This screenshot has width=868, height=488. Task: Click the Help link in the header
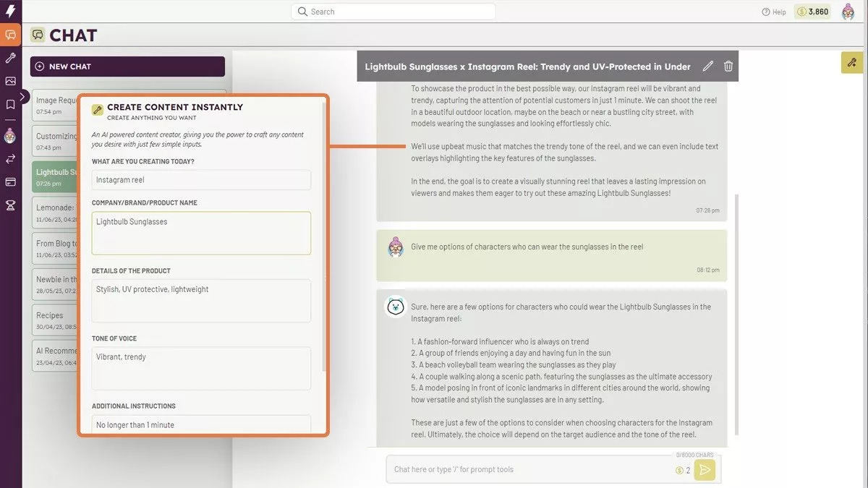coord(774,12)
